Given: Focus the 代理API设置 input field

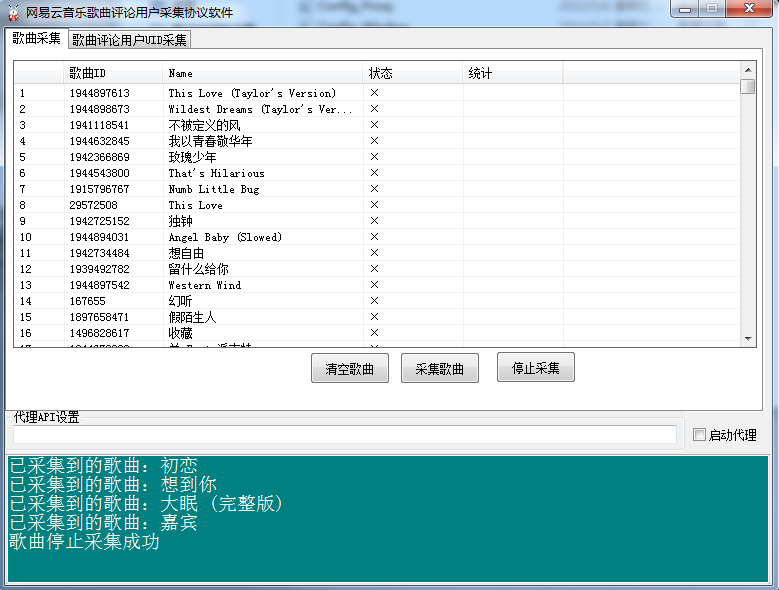Looking at the screenshot, I should pyautogui.click(x=343, y=435).
